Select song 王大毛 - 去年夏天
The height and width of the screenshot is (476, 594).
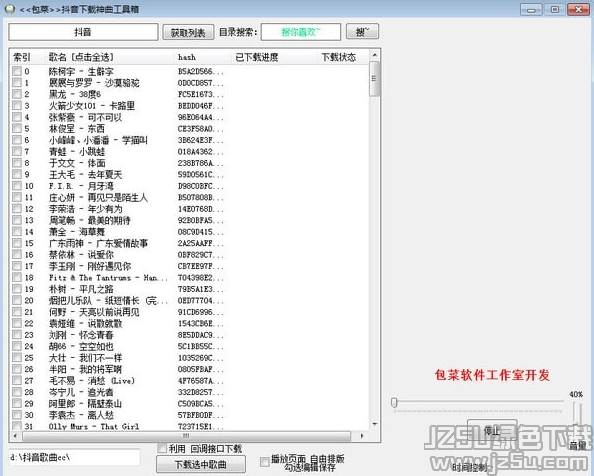pyautogui.click(x=86, y=174)
